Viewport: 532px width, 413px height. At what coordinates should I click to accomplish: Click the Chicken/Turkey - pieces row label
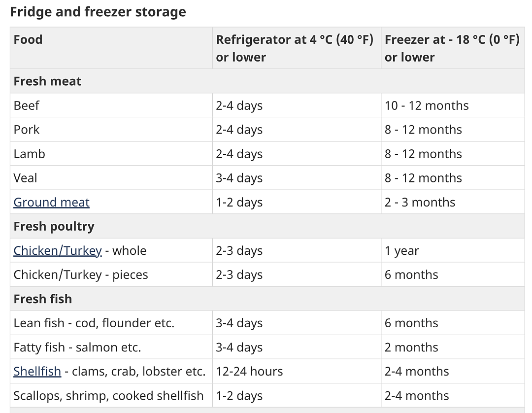(81, 275)
